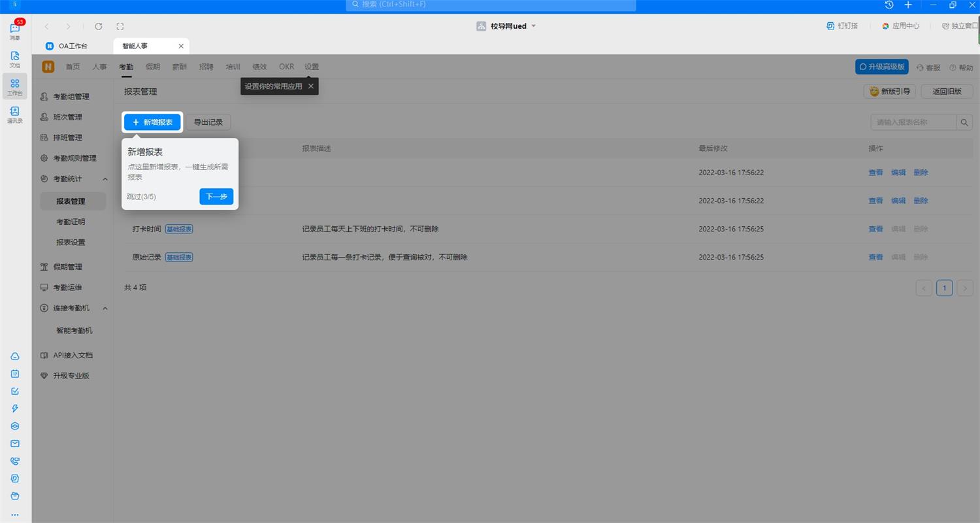
Task: Open the 人事 menu tab
Action: 99,67
